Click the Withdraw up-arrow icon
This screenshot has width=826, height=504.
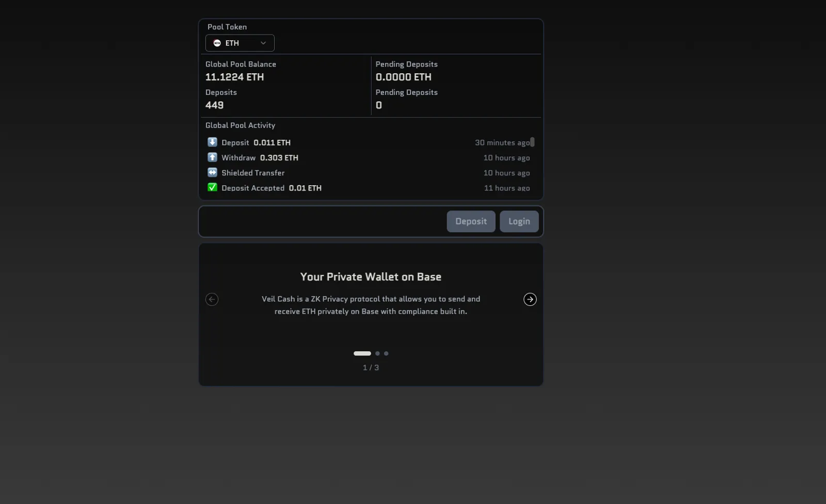(x=212, y=157)
